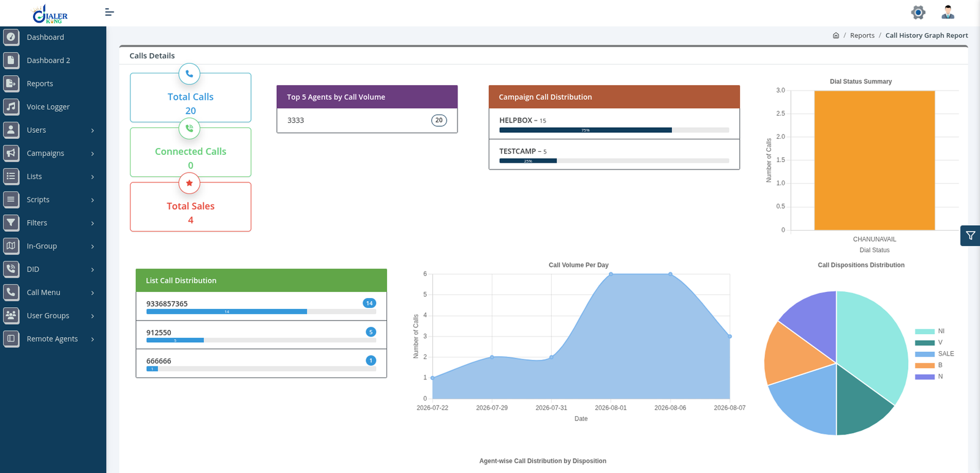Toggle the NI legend swatch

[x=924, y=332]
